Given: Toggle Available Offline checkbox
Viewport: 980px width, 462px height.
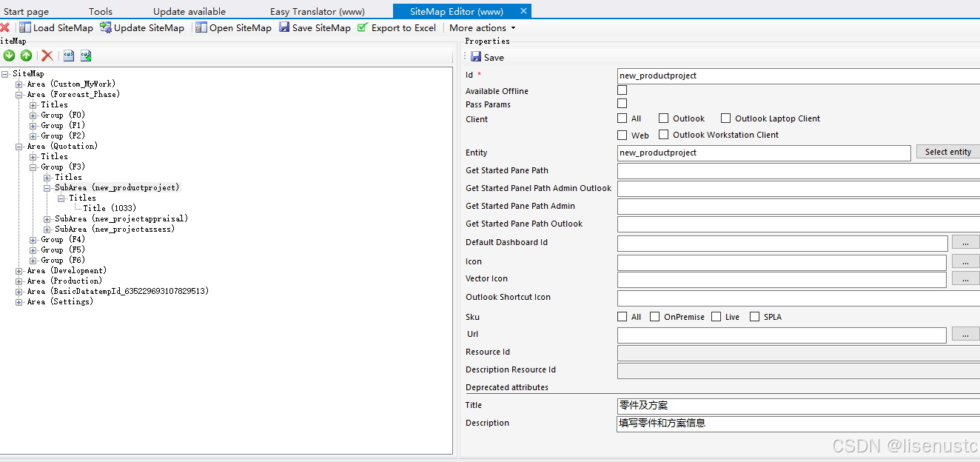Looking at the screenshot, I should (622, 90).
